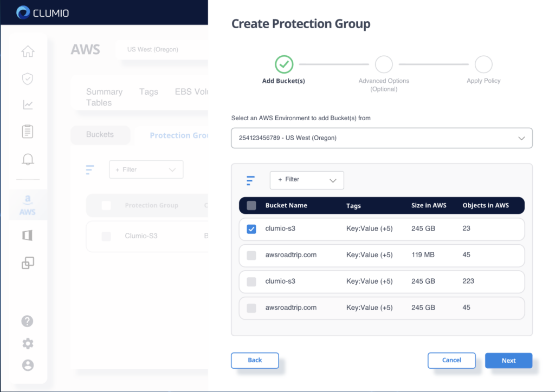Click the 119 MB size cell
Screen dimensions: 555x392
[x=423, y=255]
